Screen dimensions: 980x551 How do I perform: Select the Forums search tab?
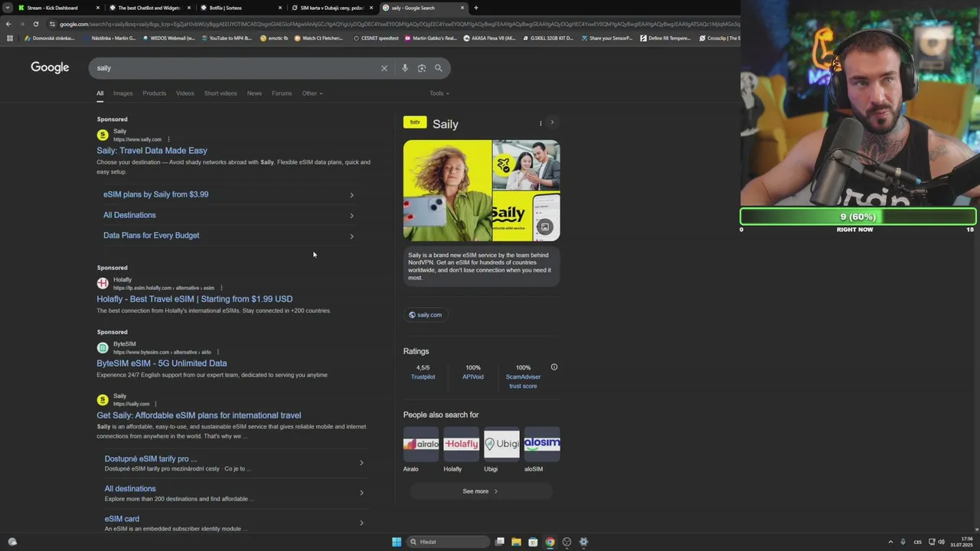(x=282, y=93)
